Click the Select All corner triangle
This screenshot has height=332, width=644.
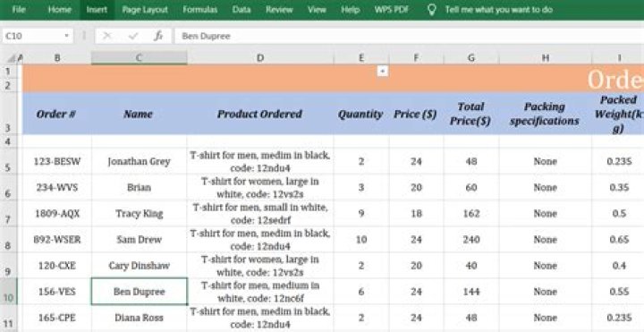coord(11,58)
